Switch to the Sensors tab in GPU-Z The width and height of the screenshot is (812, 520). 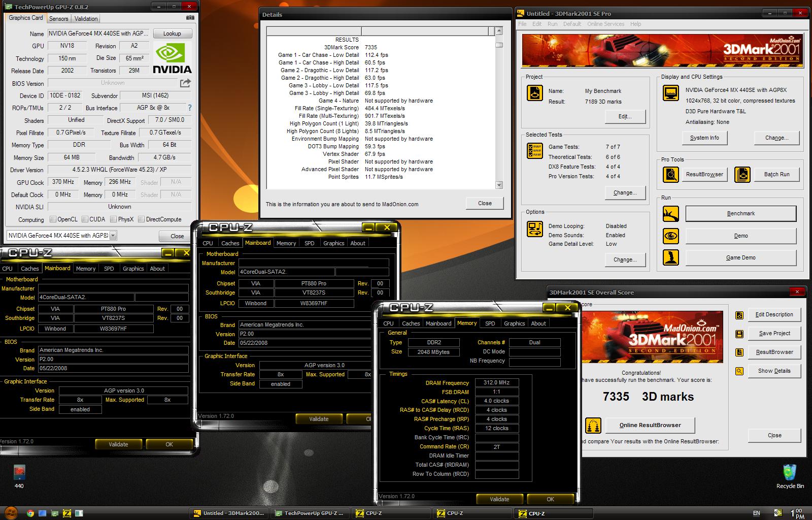[58, 18]
